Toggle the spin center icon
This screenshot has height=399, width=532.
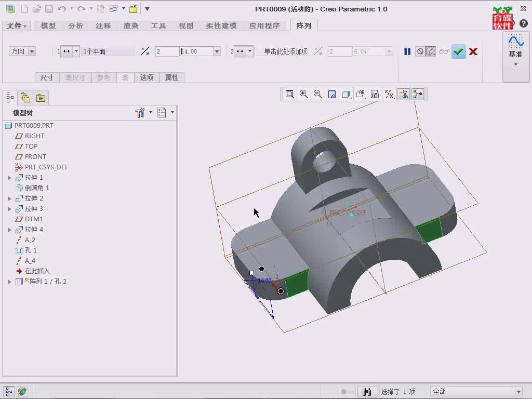(x=418, y=94)
